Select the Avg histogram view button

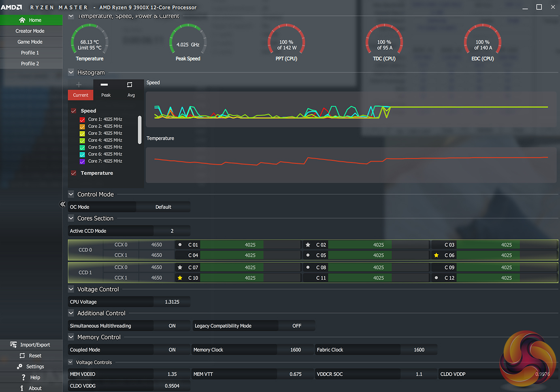[131, 89]
